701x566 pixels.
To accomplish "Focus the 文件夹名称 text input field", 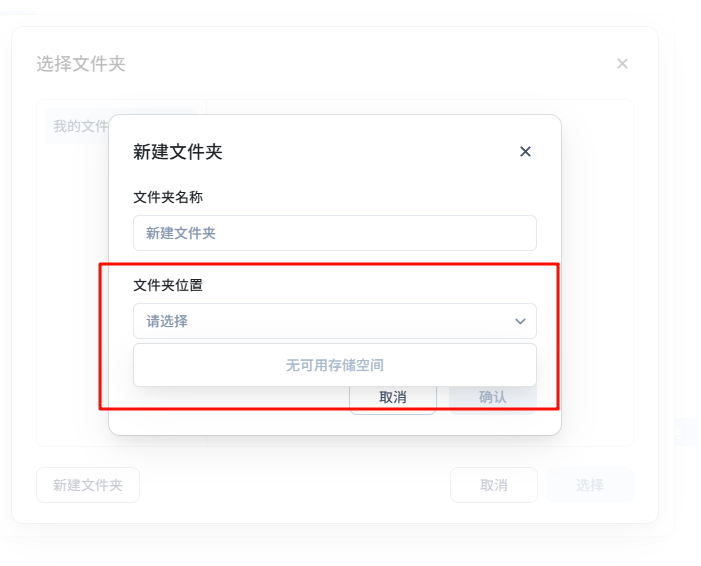I will (x=334, y=233).
